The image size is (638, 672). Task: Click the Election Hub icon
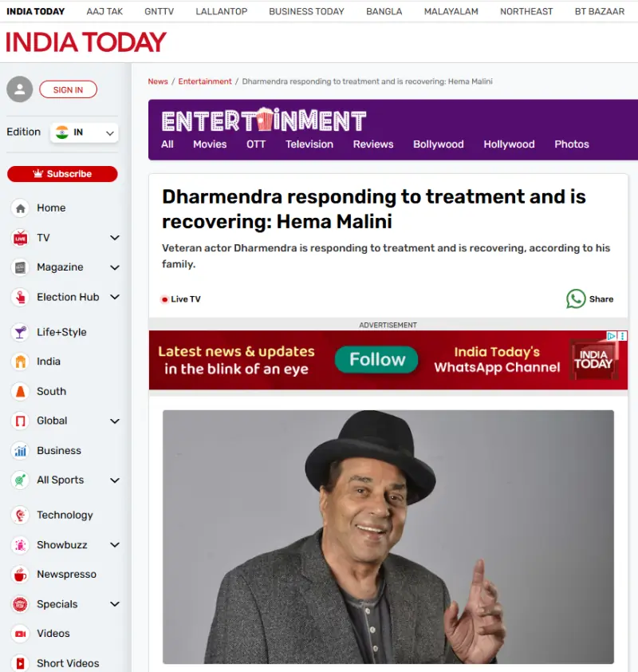tap(20, 297)
